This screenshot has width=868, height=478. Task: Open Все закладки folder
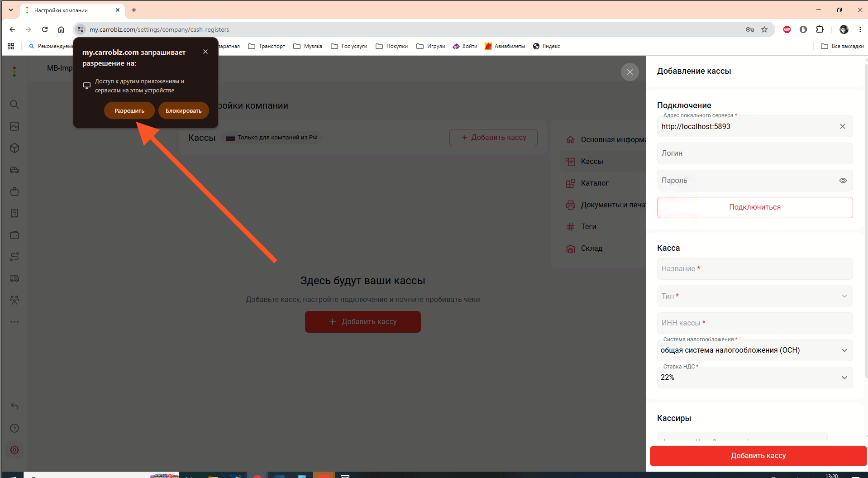click(842, 46)
